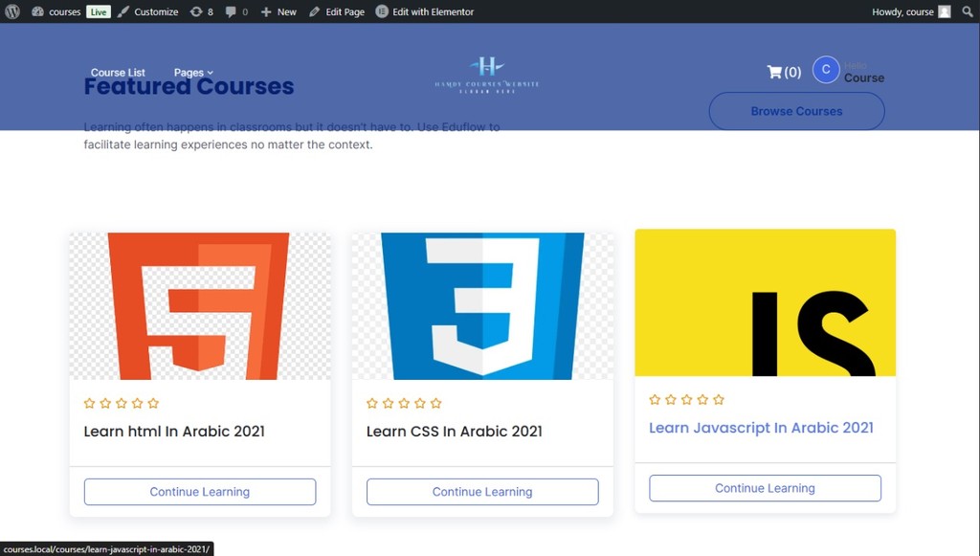Click the blue C user avatar
Viewport: 980px width, 556px height.
(826, 69)
